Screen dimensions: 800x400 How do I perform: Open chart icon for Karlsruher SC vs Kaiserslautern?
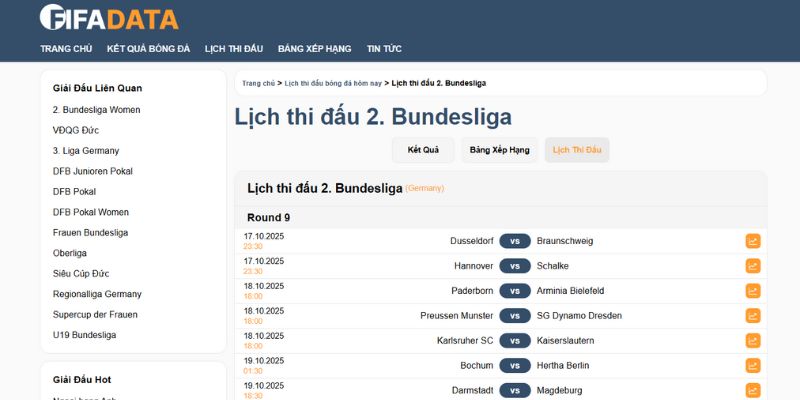click(x=753, y=341)
